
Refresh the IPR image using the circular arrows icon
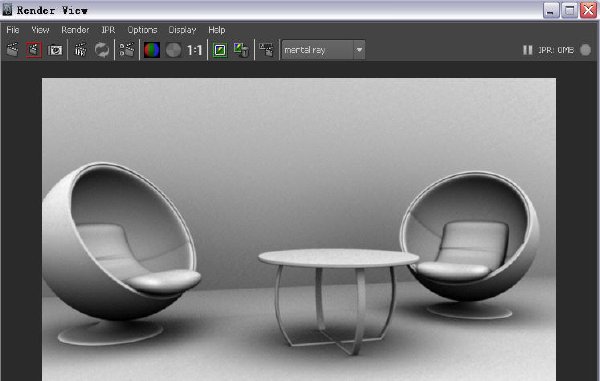101,50
